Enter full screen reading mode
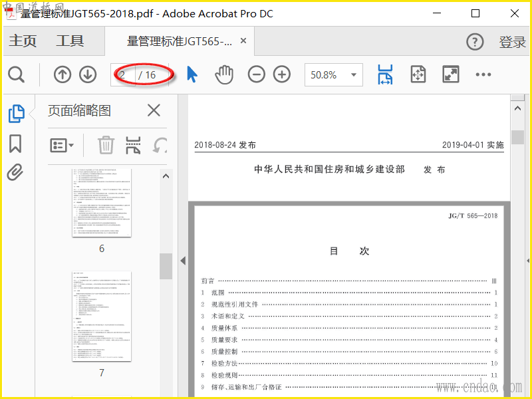The image size is (532, 399). click(451, 74)
